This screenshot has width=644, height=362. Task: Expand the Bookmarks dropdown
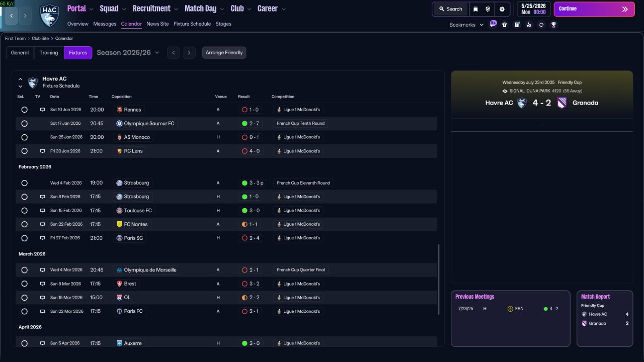466,25
